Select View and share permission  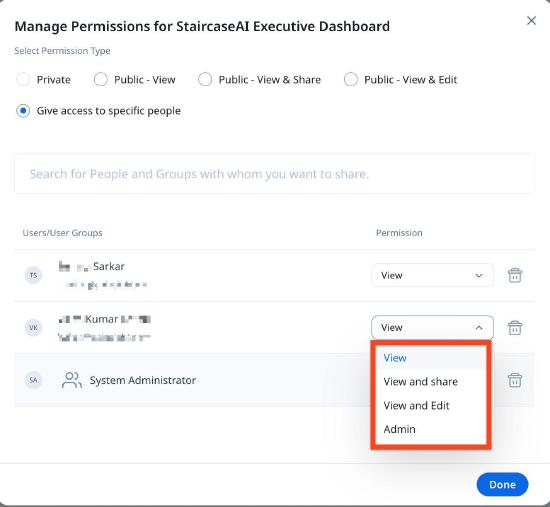(x=431, y=382)
